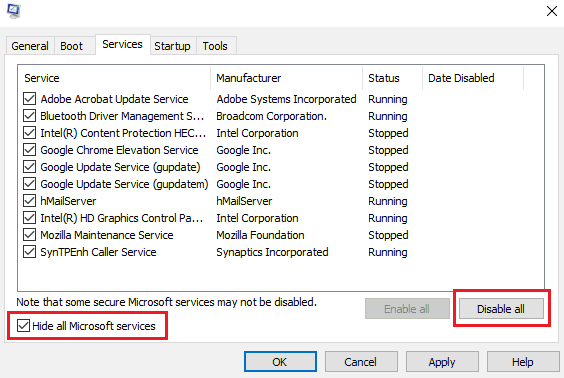Click the System Configuration title bar icon
Screen dimensions: 564x378
pyautogui.click(x=14, y=11)
